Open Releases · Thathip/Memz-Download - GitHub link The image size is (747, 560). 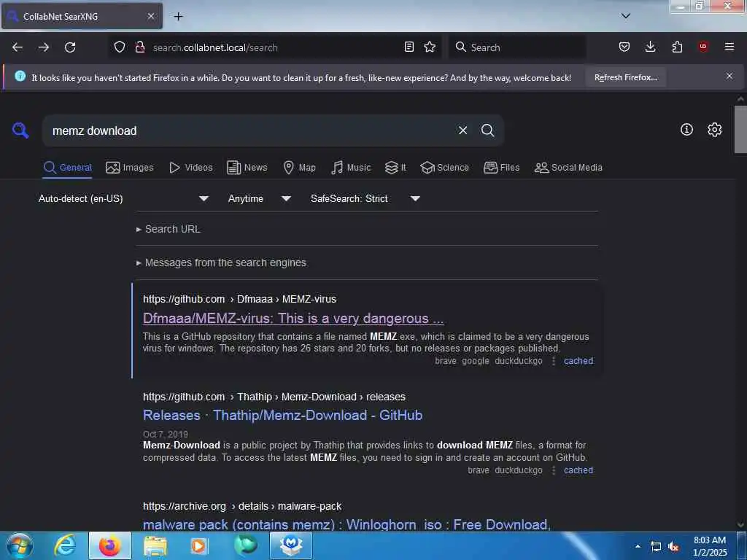pos(282,415)
